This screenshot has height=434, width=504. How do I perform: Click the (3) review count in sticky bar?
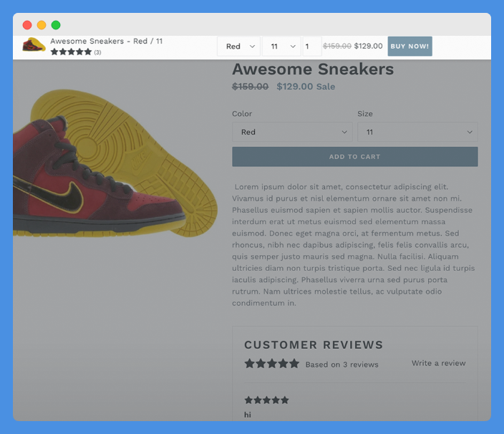[x=97, y=52]
